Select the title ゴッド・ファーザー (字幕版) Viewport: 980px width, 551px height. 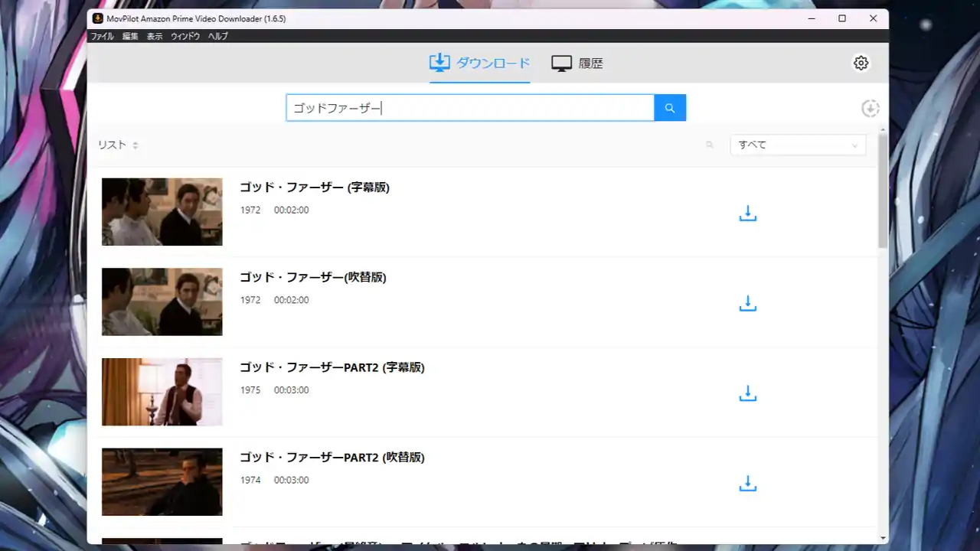pyautogui.click(x=315, y=187)
